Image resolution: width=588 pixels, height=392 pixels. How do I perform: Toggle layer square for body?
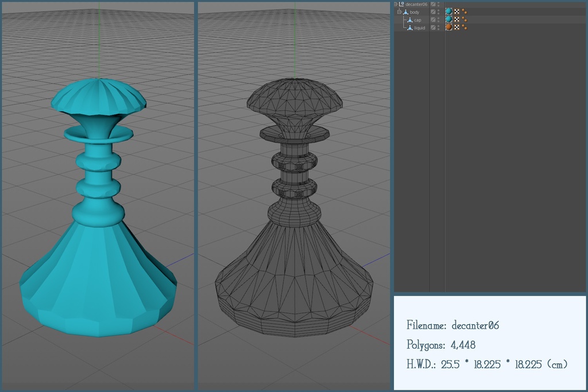point(433,12)
